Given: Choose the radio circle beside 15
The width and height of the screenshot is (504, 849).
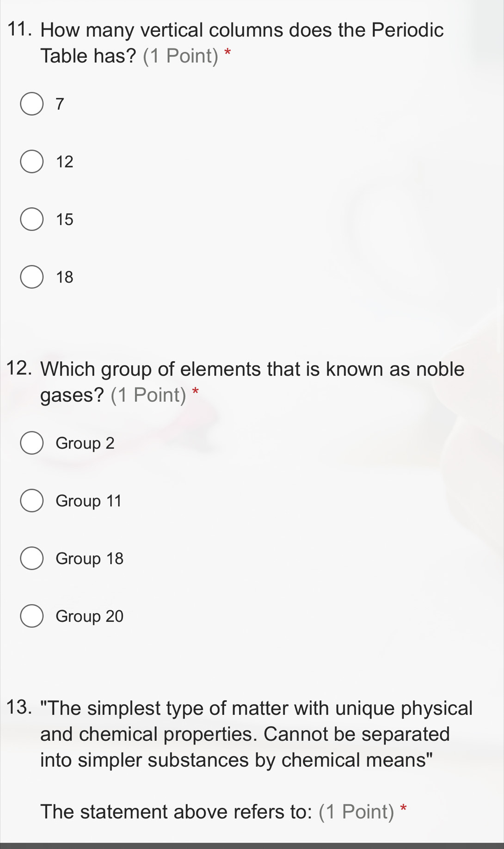Looking at the screenshot, I should (x=32, y=219).
